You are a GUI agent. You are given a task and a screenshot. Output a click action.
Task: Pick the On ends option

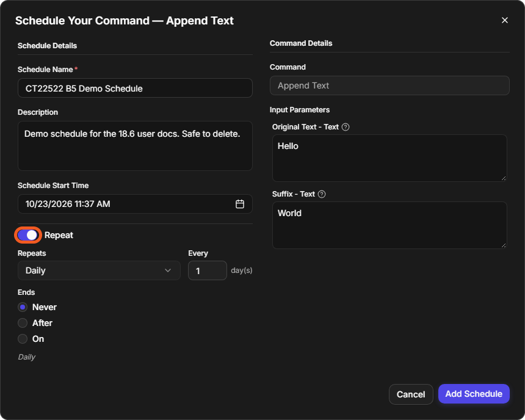point(23,339)
